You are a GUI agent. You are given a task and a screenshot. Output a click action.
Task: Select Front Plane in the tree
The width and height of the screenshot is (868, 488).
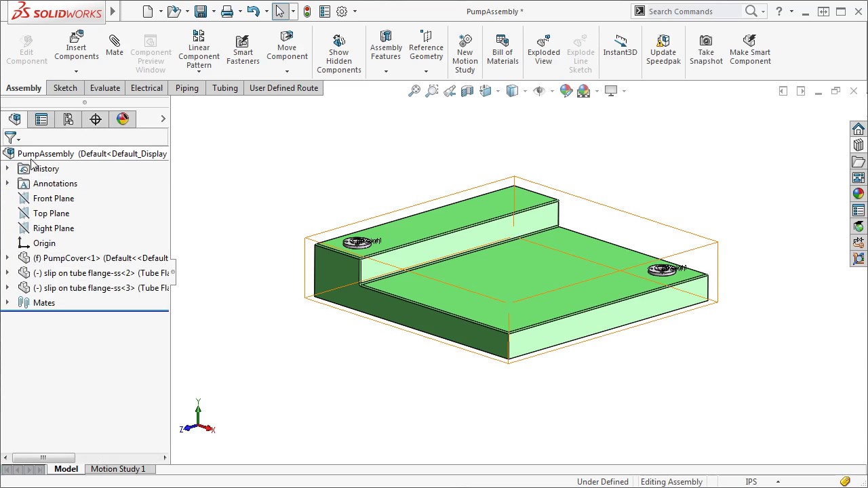(54, 199)
